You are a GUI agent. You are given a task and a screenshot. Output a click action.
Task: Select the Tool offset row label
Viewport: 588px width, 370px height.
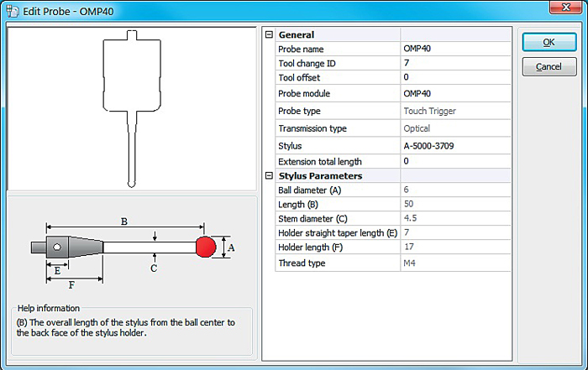coord(299,77)
